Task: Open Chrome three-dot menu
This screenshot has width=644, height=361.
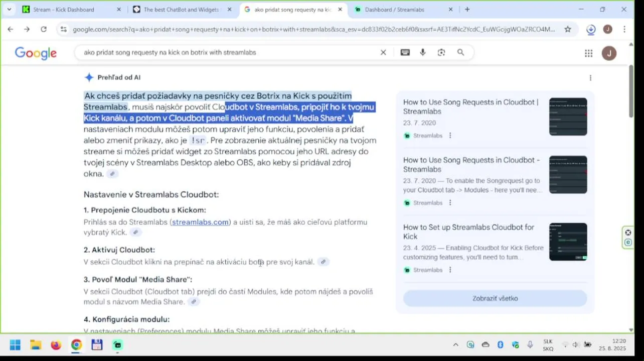Action: pyautogui.click(x=624, y=29)
